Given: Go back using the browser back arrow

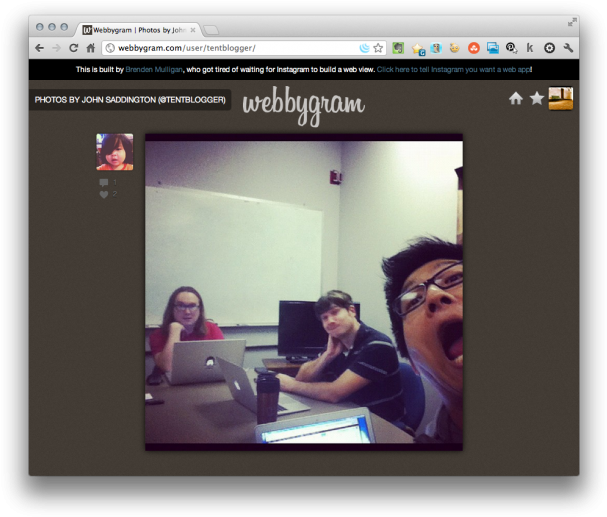Looking at the screenshot, I should point(39,48).
